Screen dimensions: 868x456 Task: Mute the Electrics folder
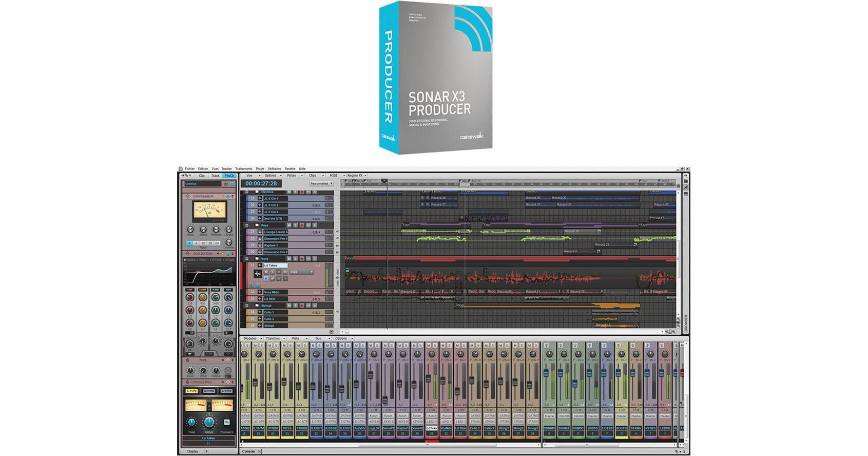tap(289, 192)
